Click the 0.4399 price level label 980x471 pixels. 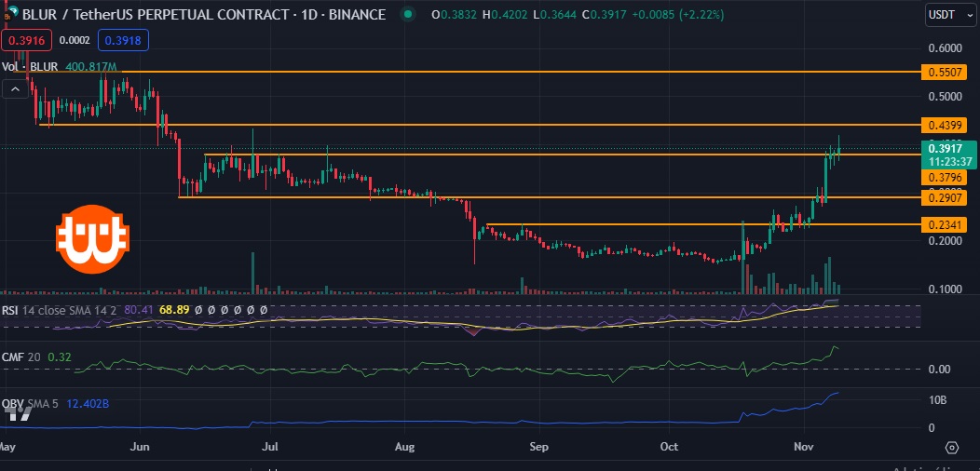pyautogui.click(x=944, y=125)
